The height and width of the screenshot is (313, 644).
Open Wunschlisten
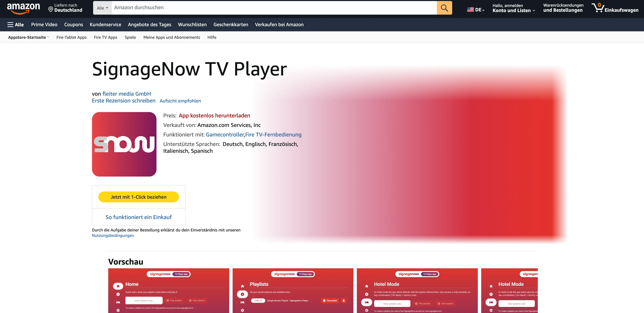(192, 24)
